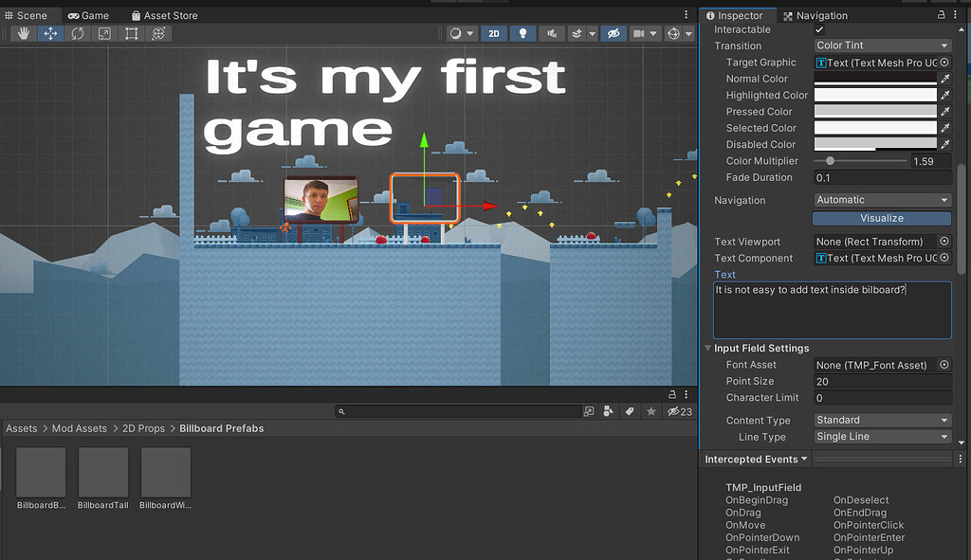Toggle the scene visibility eye icon
The width and height of the screenshot is (971, 560).
pos(613,33)
